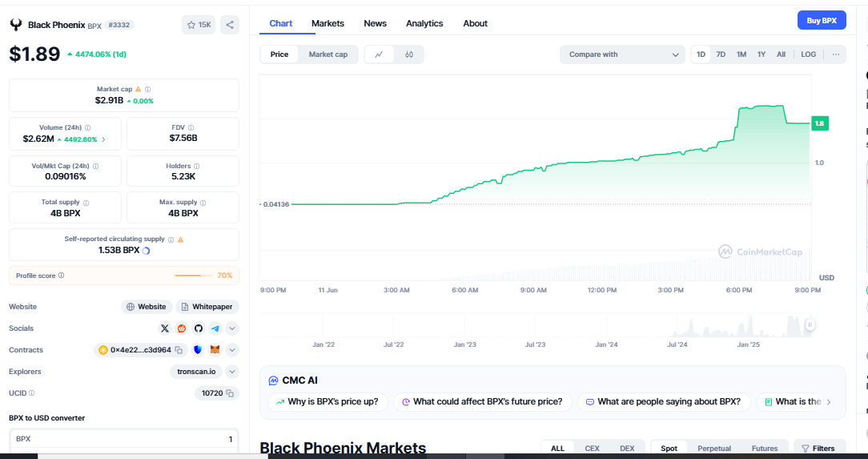868x459 pixels.
Task: Open the GitHub social link
Action: [198, 328]
